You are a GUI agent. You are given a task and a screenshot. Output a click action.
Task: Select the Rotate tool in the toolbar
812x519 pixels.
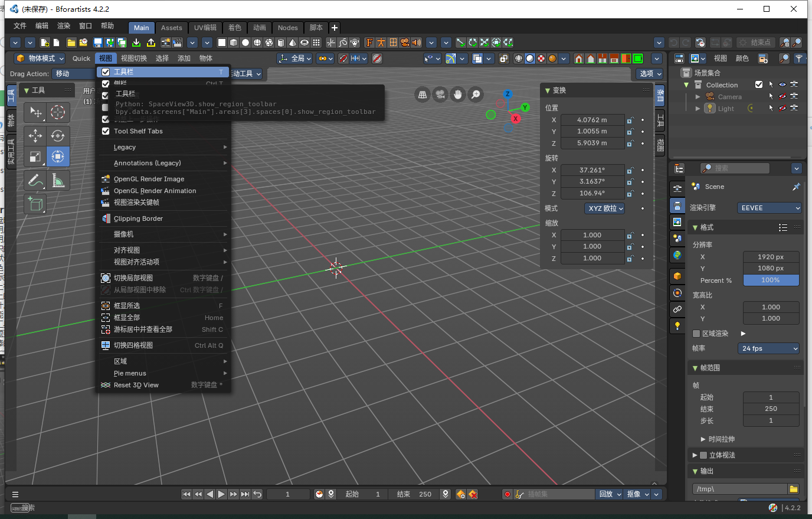tap(58, 135)
